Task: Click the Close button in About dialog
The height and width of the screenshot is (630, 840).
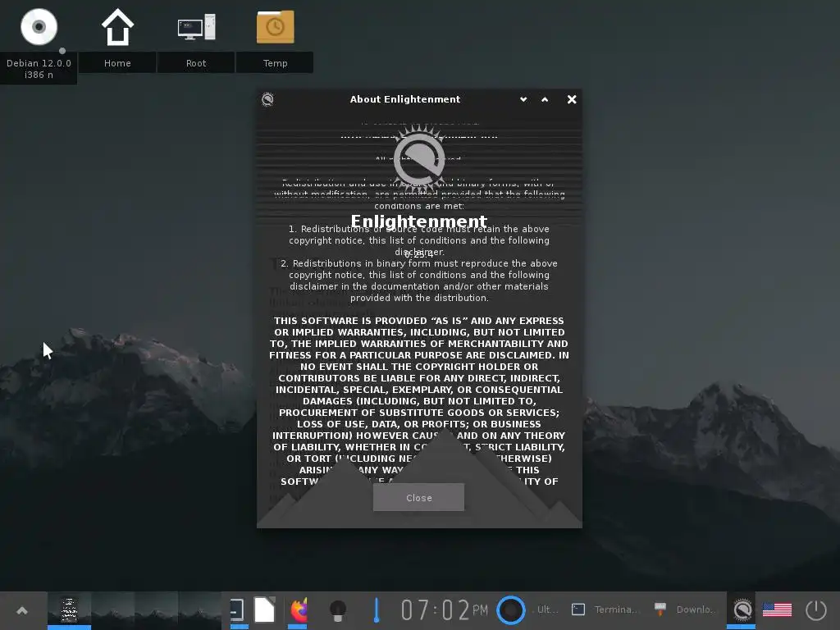Action: tap(419, 498)
